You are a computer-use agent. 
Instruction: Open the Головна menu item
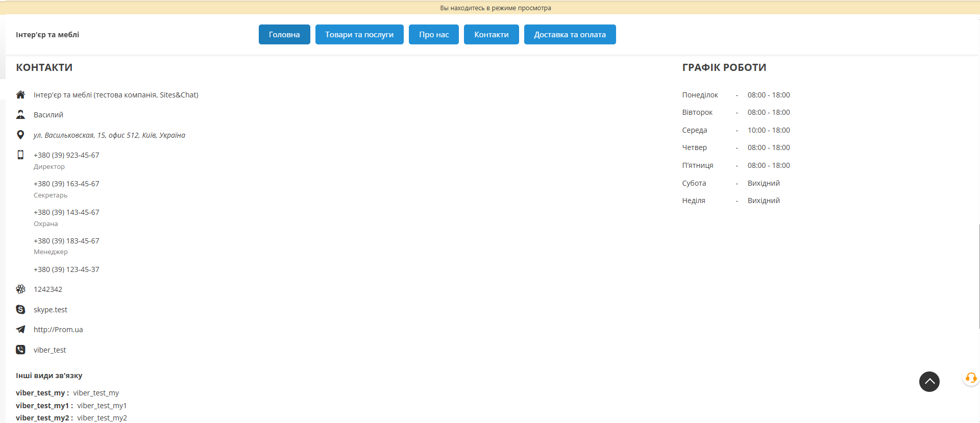pos(284,35)
